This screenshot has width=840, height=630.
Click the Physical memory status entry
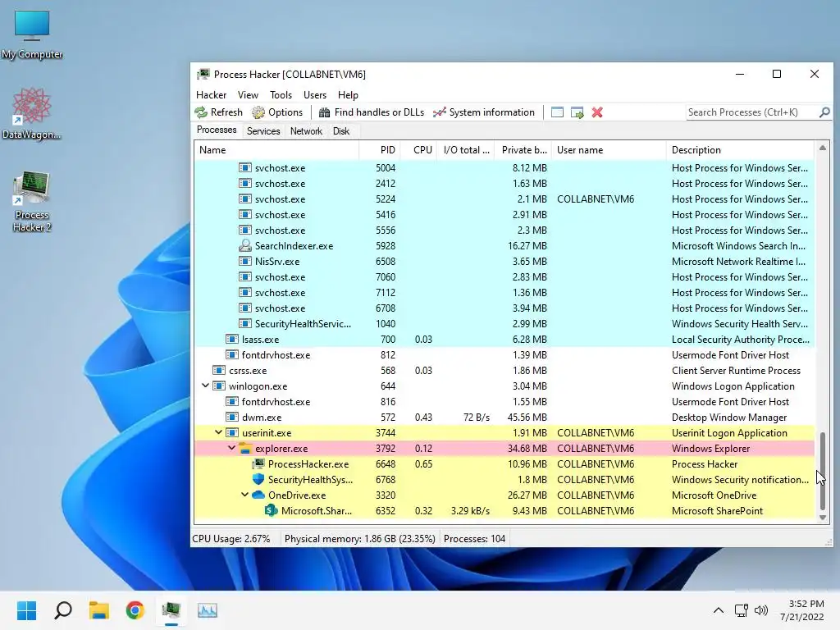point(360,538)
